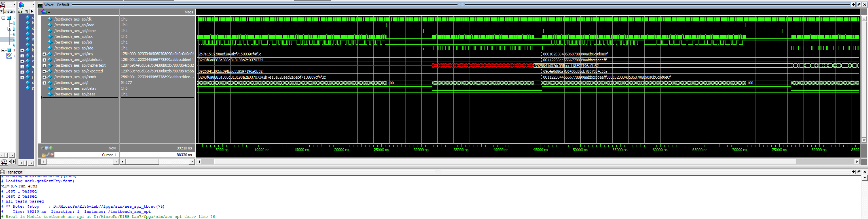868x219 pixels.
Task: Open the signal pane format dropdown
Action: pyautogui.click(x=45, y=12)
